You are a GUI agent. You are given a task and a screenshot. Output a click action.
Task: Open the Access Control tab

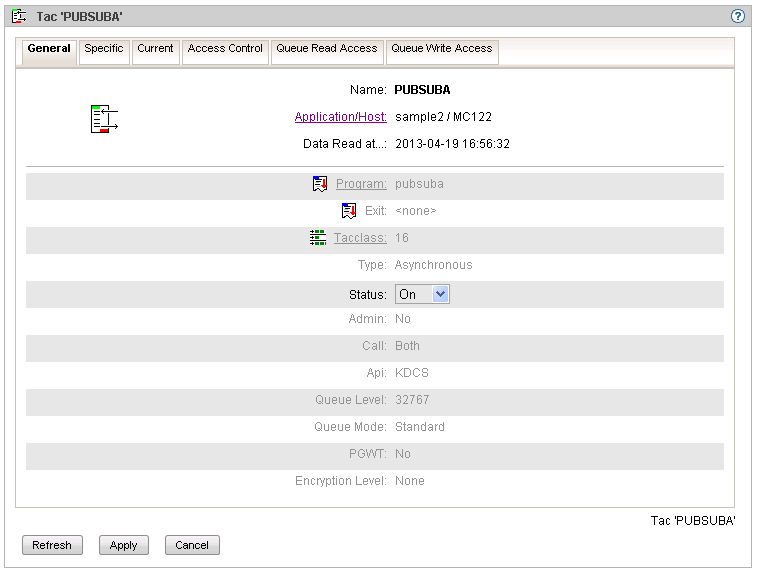[x=225, y=49]
